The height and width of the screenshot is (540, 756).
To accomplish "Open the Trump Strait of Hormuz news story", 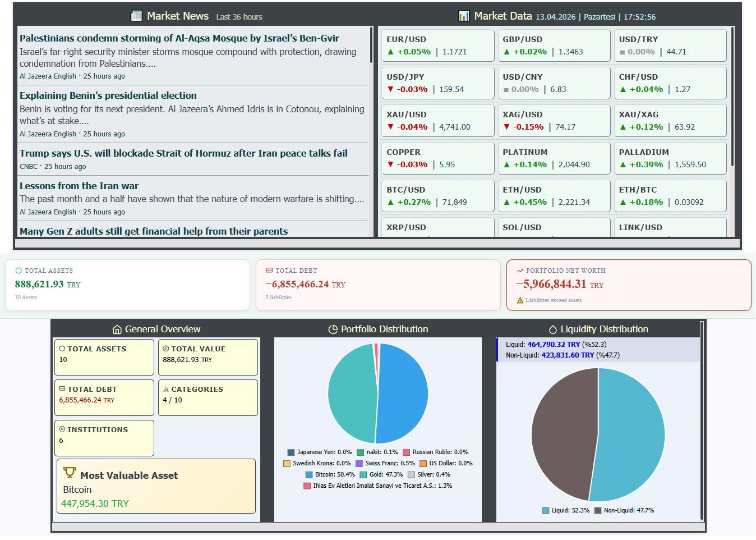I will tap(183, 153).
